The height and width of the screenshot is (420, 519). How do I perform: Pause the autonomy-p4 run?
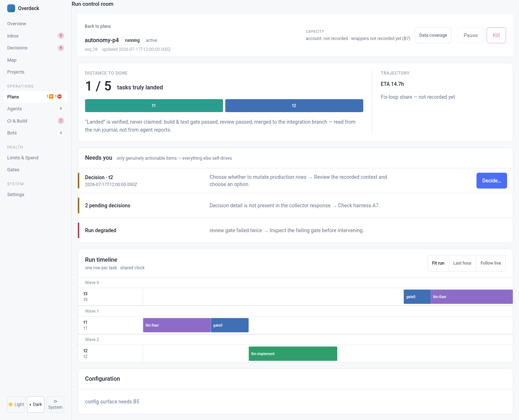pos(470,35)
